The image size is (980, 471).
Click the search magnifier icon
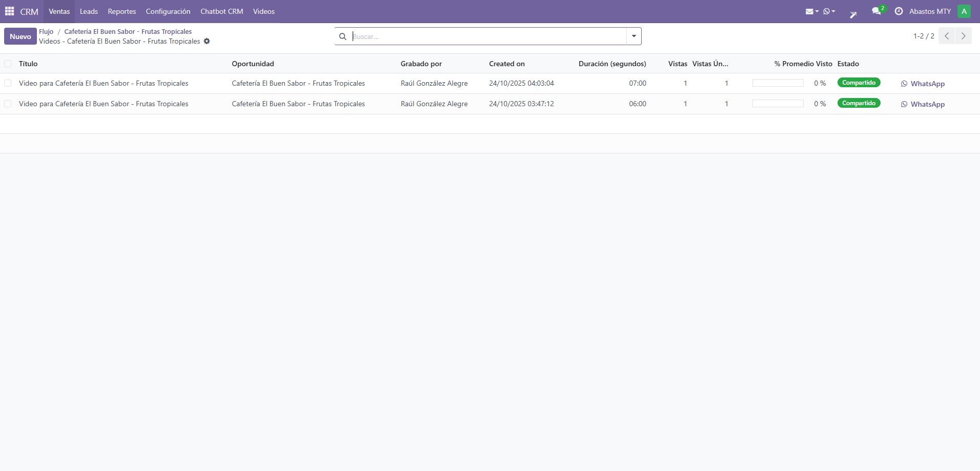[x=343, y=36]
